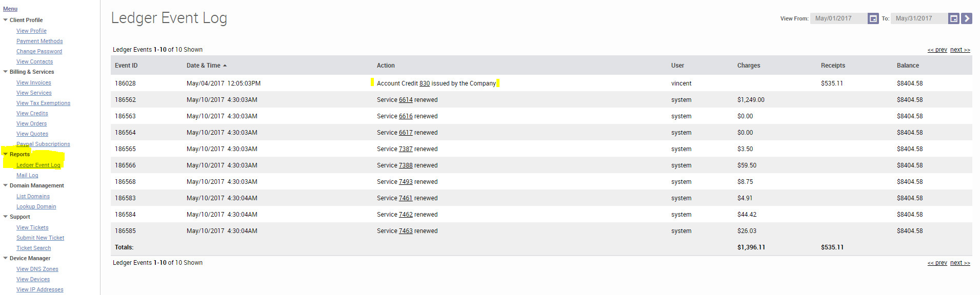Collapse the Client Profile section

(6, 20)
